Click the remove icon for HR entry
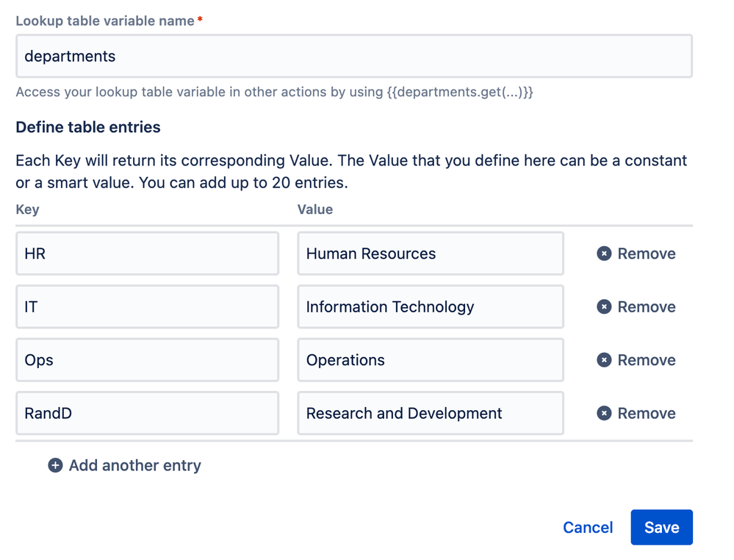Viewport: 734px width, 560px height. pos(604,254)
